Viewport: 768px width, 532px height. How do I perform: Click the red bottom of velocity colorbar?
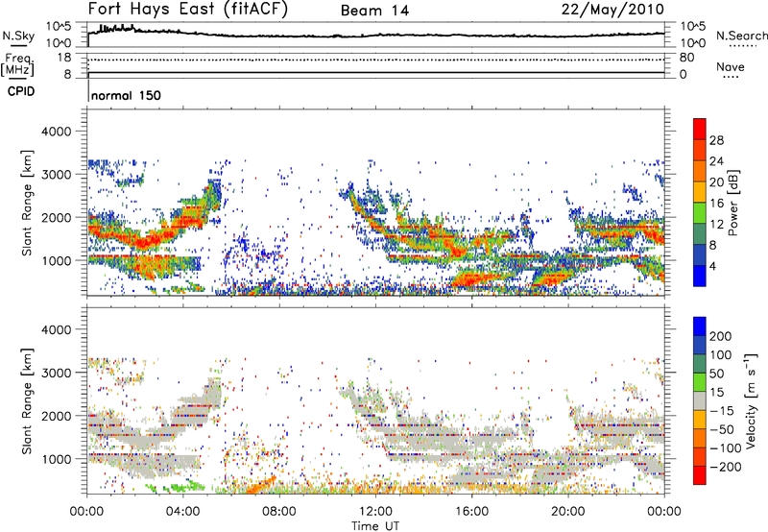coord(700,475)
